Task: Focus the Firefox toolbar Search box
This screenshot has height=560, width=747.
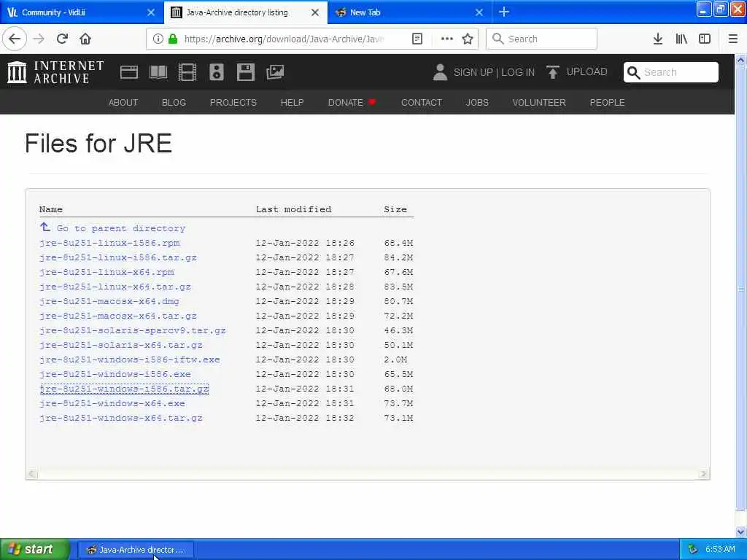Action: [x=541, y=39]
